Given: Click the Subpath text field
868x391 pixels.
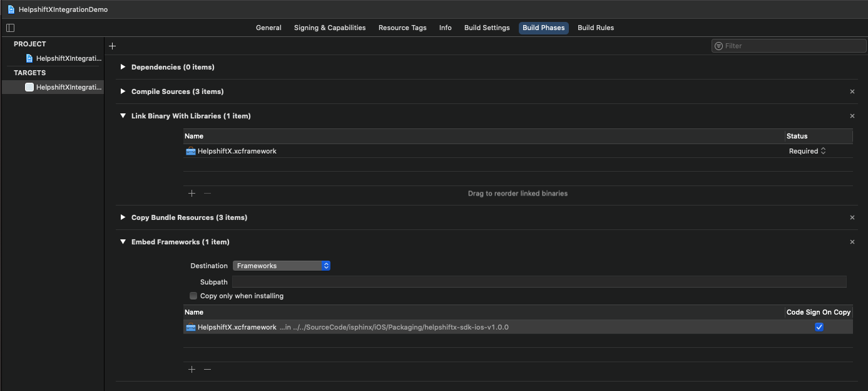Looking at the screenshot, I should 539,282.
